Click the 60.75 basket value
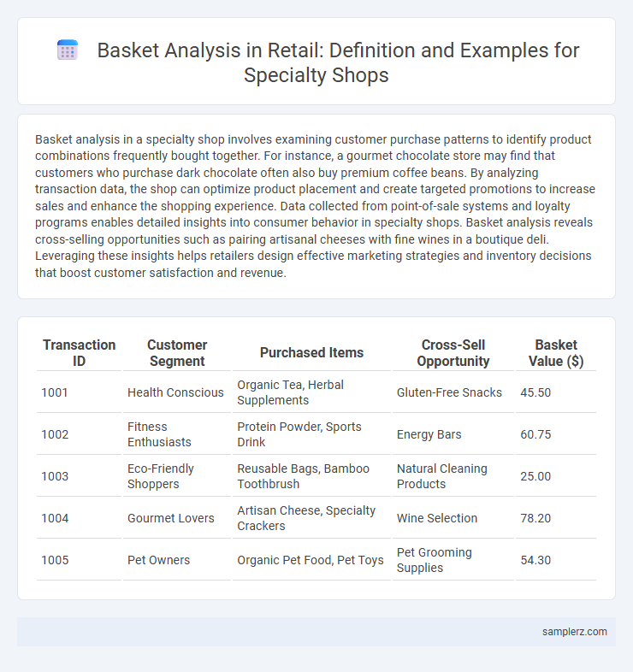This screenshot has width=633, height=672. [x=535, y=434]
